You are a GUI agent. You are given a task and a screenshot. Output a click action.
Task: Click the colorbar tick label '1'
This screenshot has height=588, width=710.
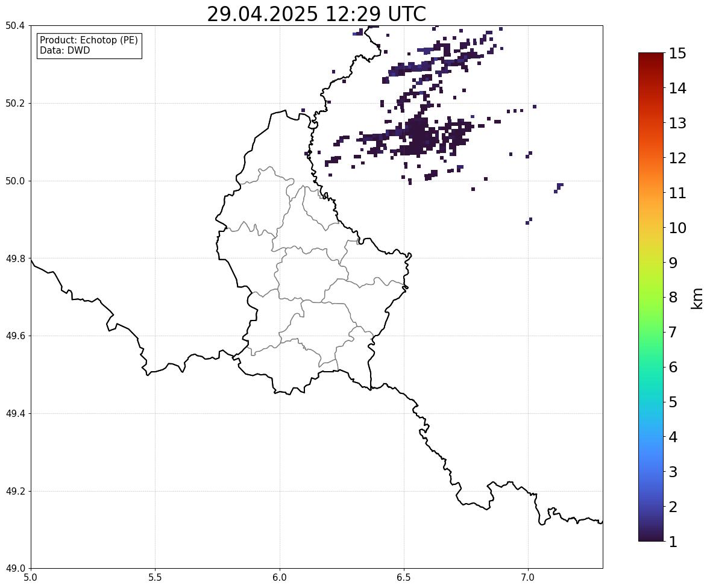click(x=673, y=542)
